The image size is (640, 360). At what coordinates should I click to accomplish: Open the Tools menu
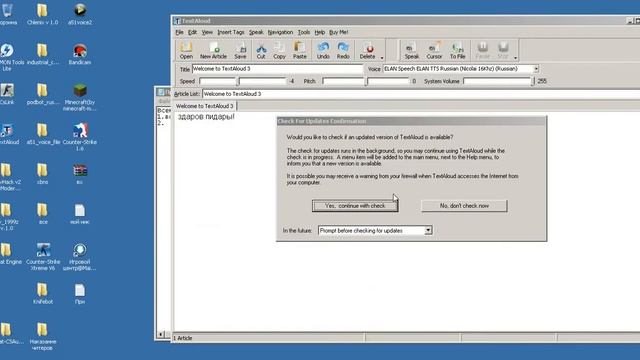(x=304, y=32)
